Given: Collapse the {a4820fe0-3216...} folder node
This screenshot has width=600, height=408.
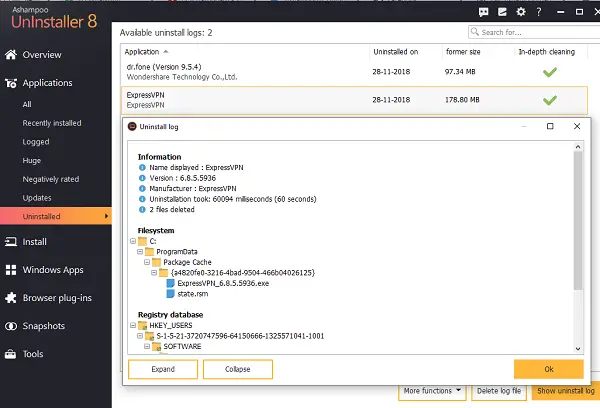Looking at the screenshot, I should tap(154, 273).
